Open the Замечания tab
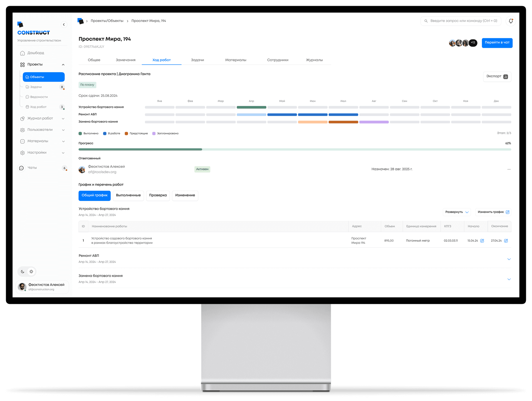 [126, 60]
